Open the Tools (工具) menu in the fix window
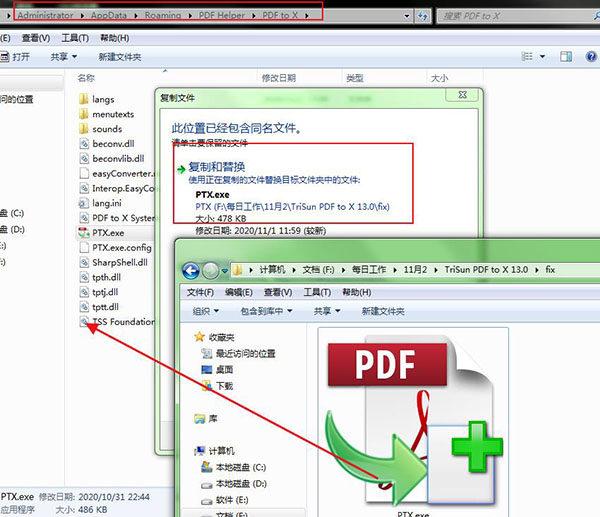Screen dimensions: 600x517 [x=316, y=292]
